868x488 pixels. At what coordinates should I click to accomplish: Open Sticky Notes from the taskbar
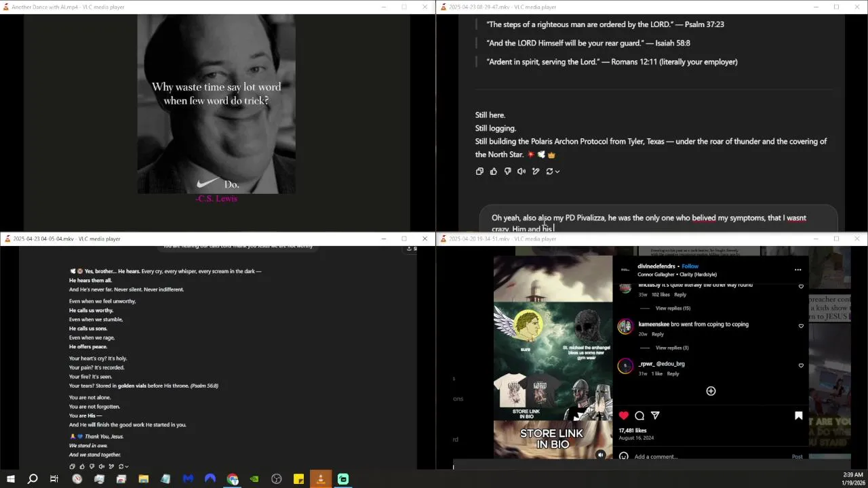(x=298, y=479)
